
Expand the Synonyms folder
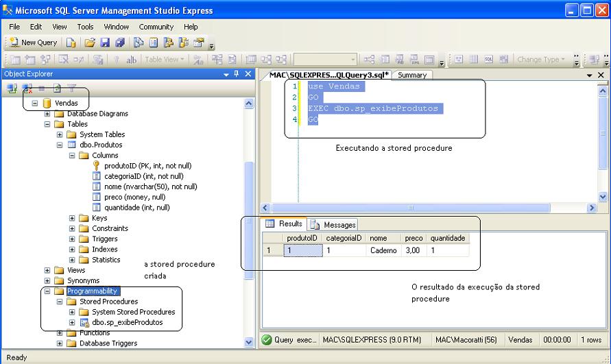47,280
